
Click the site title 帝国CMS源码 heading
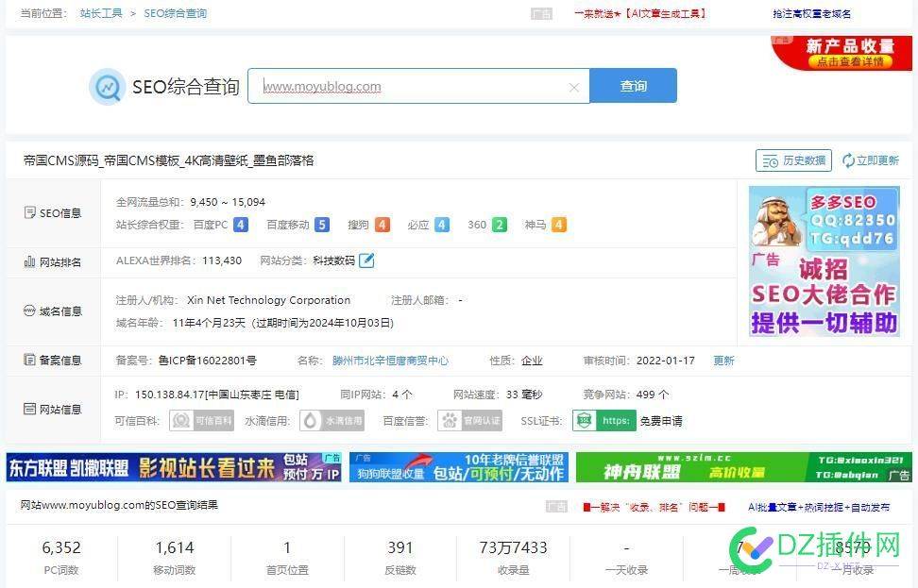click(x=169, y=160)
